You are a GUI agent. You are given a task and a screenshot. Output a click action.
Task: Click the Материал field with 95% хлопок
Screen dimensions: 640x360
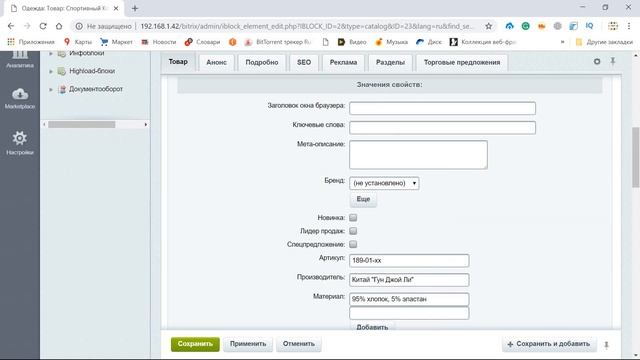point(409,299)
